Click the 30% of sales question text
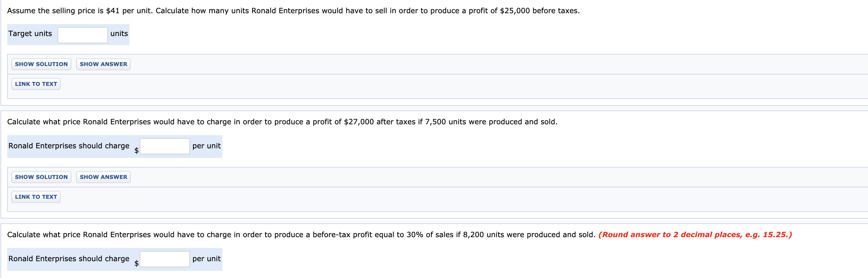868x278 pixels. coord(301,235)
